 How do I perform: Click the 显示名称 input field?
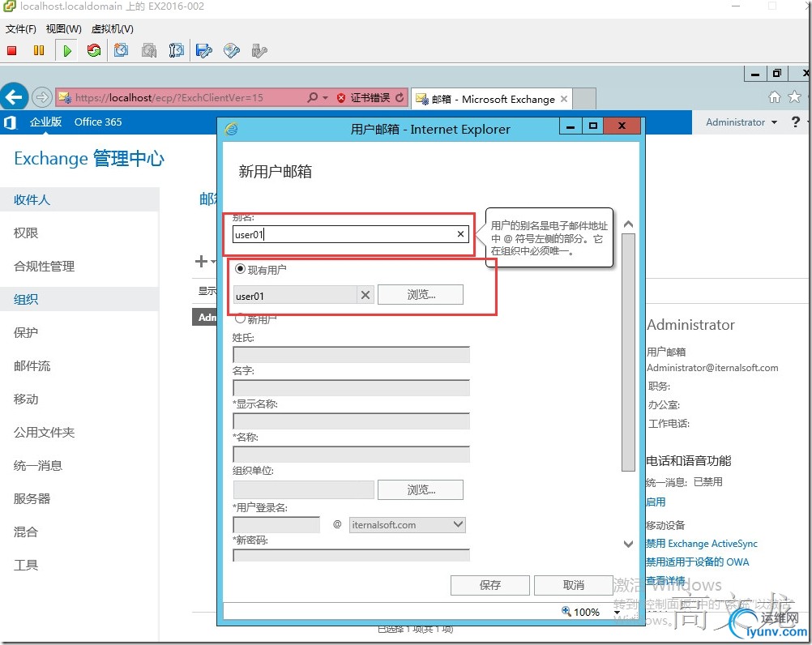[x=351, y=421]
